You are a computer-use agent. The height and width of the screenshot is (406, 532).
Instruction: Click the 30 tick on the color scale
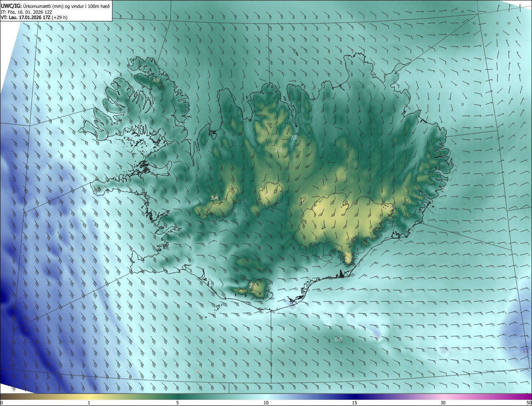443,403
